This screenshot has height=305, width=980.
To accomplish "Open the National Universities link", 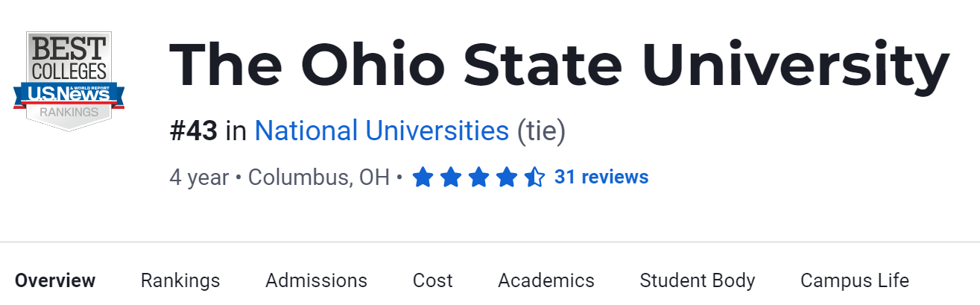I will (382, 131).
